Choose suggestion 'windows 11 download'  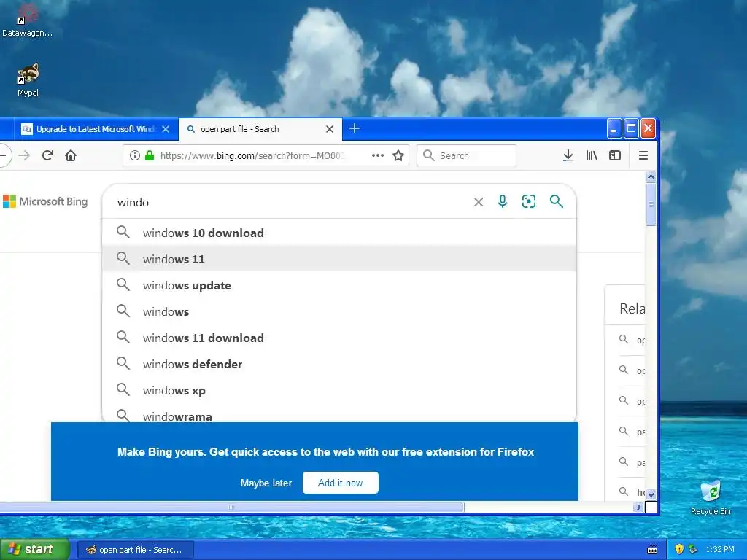[x=339, y=338]
